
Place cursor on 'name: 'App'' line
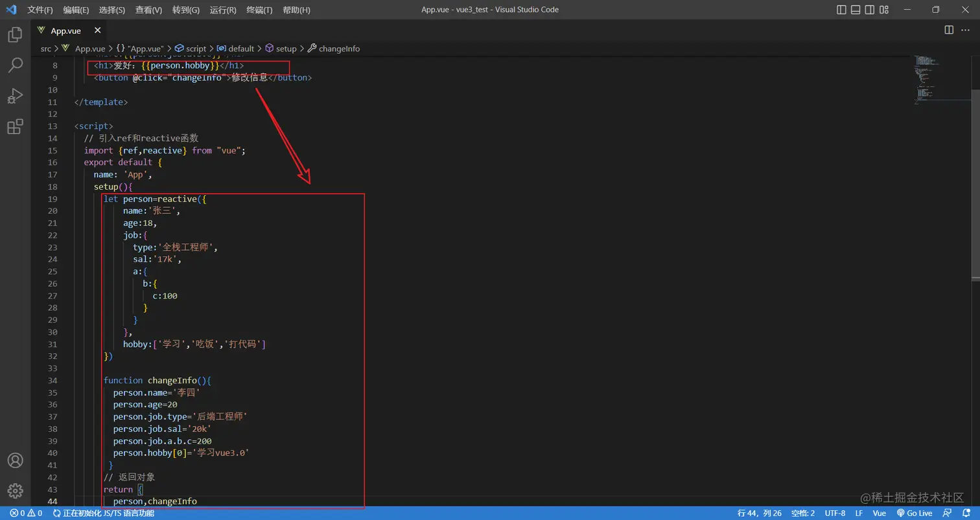click(x=122, y=174)
